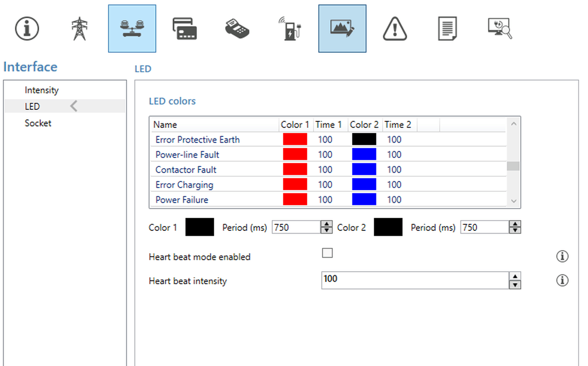Select the load balancing scales icon
588x366 pixels.
(132, 29)
